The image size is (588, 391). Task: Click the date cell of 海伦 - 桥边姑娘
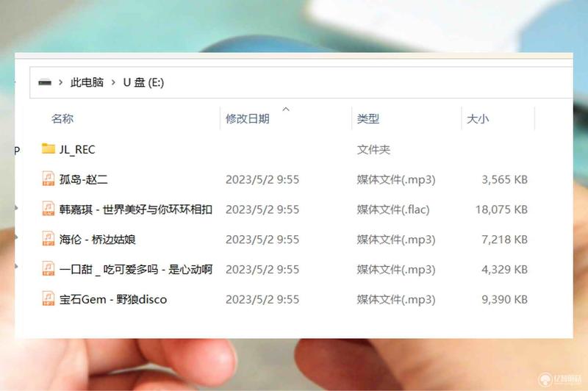point(262,239)
